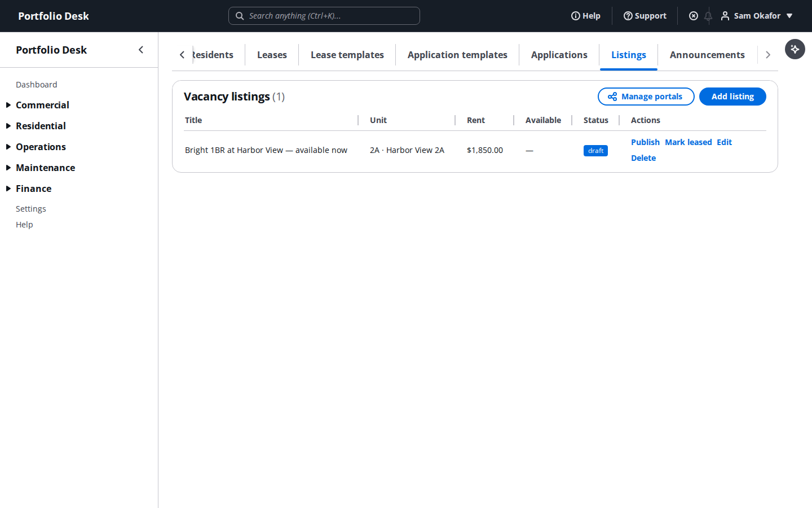Screen dimensions: 812x508
Task: Click the Portfolio Desk logo in the top bar
Action: 54,16
